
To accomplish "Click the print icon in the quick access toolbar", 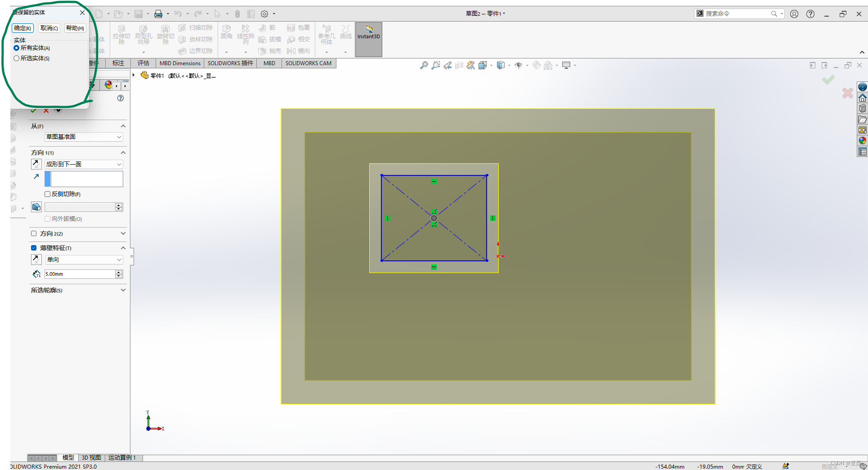I will click(158, 14).
